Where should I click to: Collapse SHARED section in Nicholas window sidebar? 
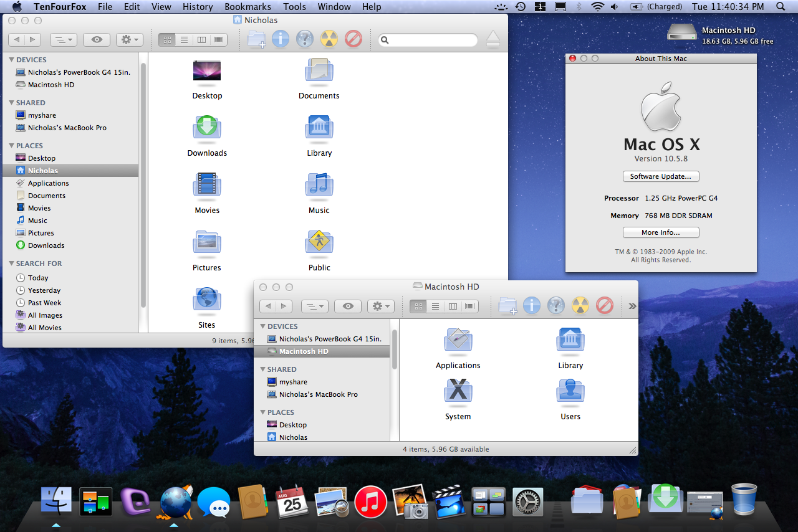(12, 103)
